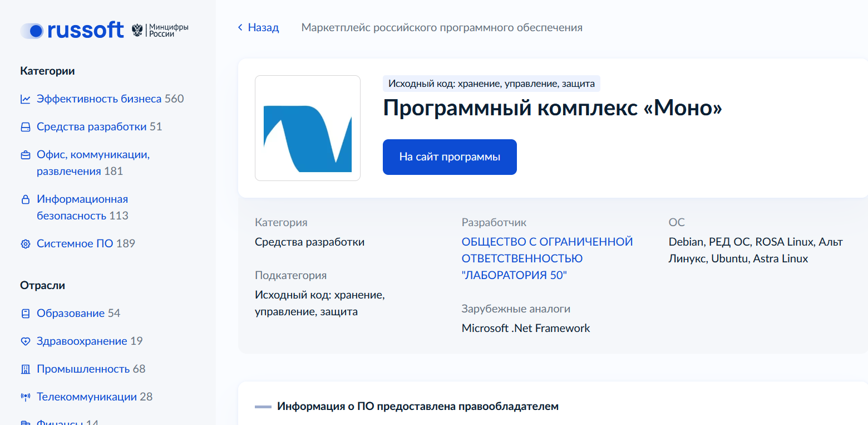Click the icon beside Средства разработки category
Screen dimensions: 868x425
tap(25, 127)
